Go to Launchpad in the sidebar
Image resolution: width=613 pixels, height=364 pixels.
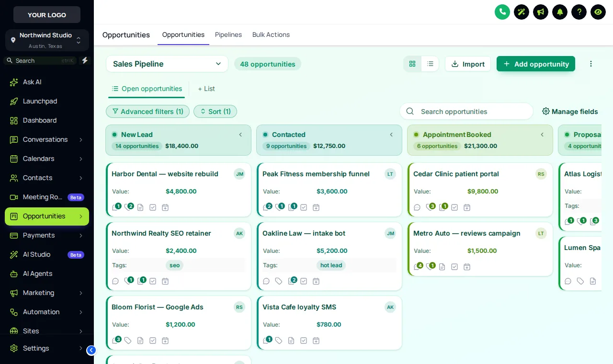(47, 101)
